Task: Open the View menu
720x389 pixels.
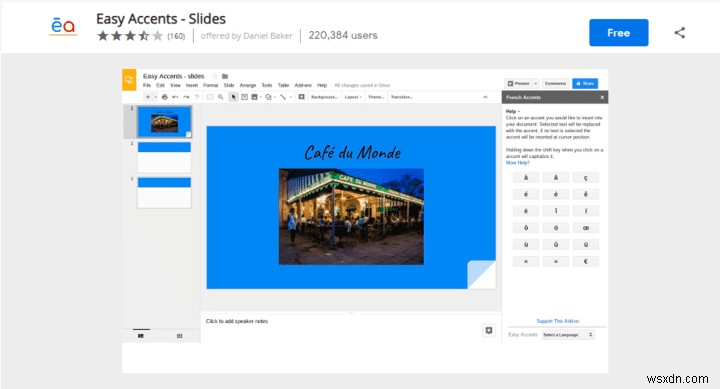Action: click(x=175, y=85)
